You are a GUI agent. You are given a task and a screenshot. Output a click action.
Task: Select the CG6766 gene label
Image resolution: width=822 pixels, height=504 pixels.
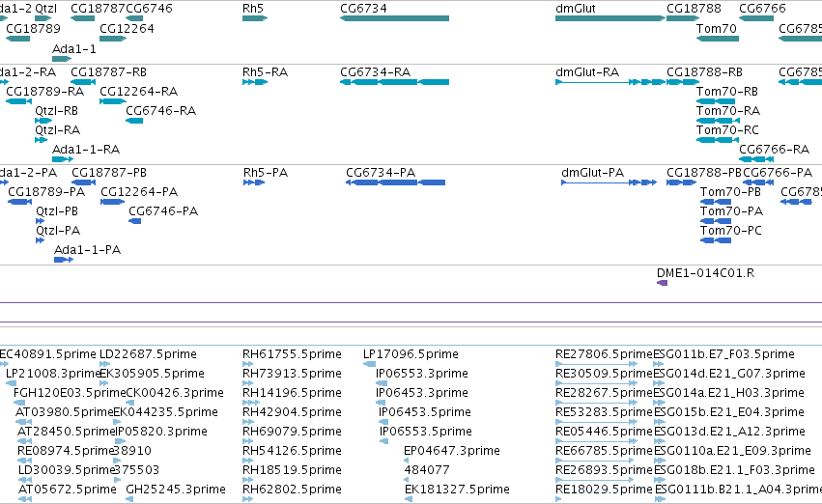point(762,9)
